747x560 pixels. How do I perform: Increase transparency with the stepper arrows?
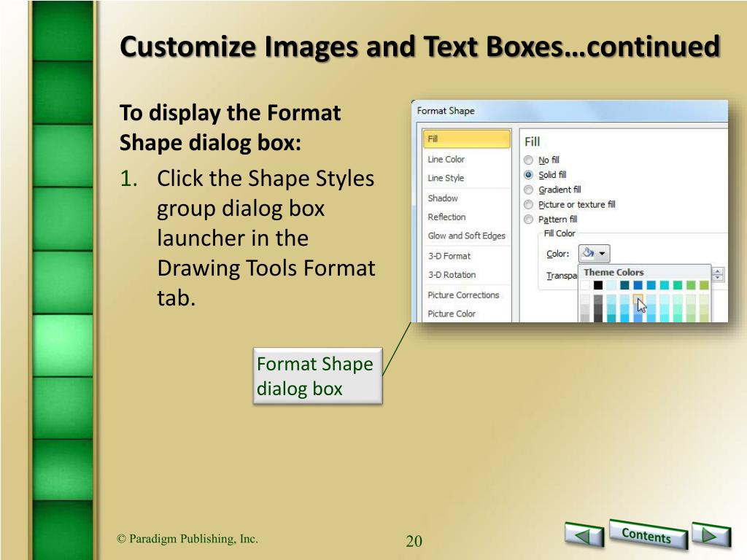pos(718,271)
